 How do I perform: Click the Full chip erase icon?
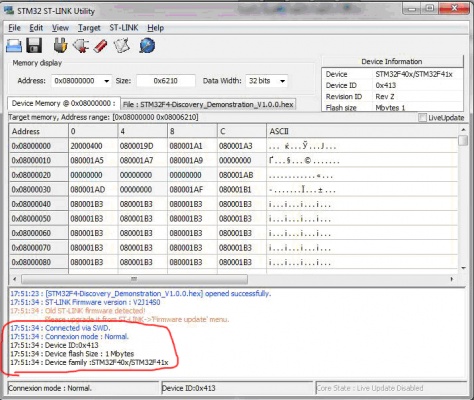point(100,46)
